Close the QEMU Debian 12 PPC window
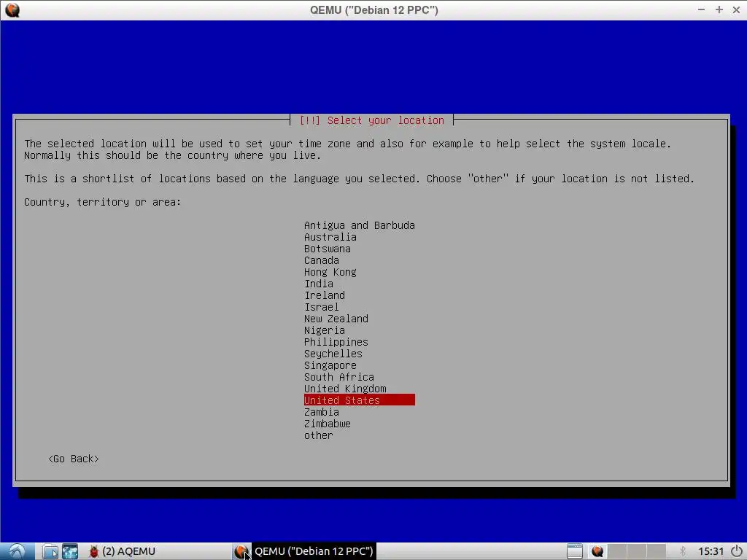The height and width of the screenshot is (560, 747). tap(736, 9)
